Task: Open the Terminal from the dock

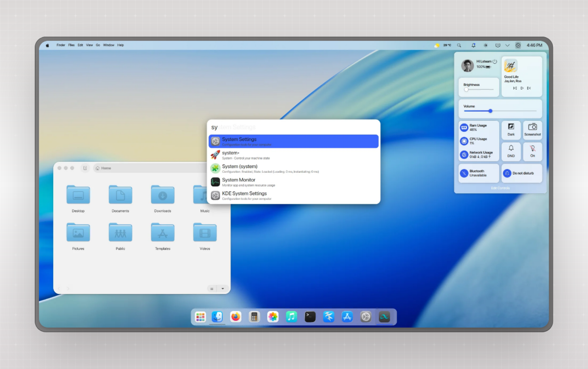Action: [x=310, y=317]
